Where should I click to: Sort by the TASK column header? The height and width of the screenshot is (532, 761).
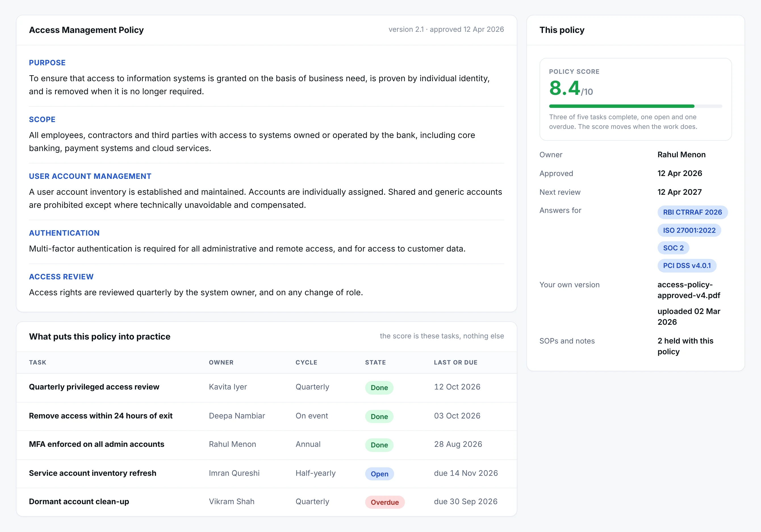[x=37, y=362]
